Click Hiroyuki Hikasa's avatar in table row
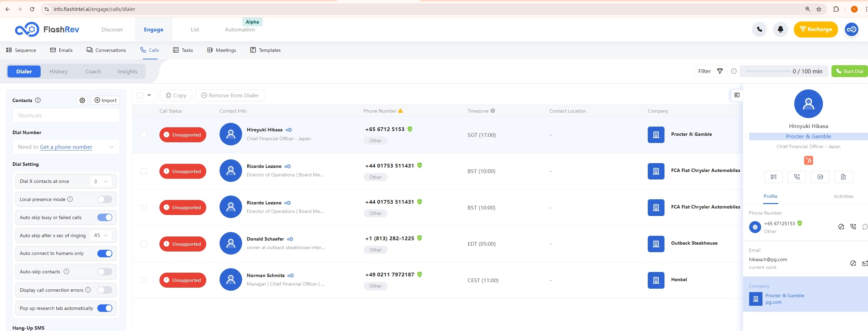 click(x=231, y=134)
